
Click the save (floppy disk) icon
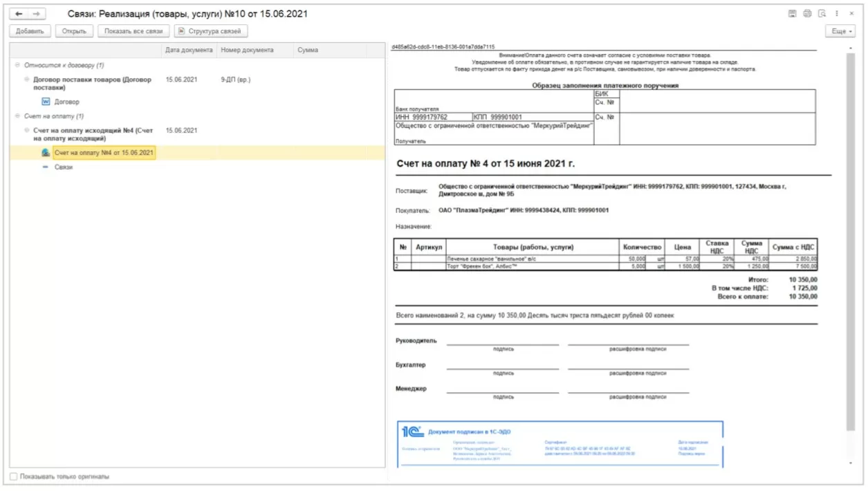click(x=792, y=14)
